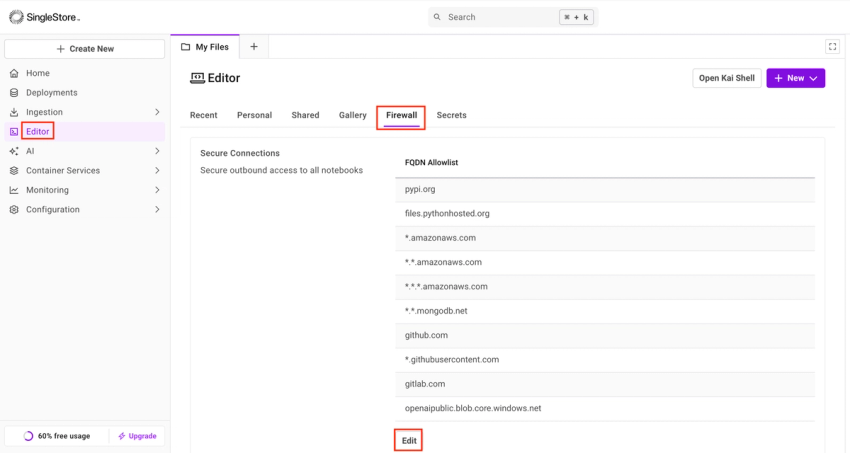This screenshot has height=453, width=850.
Task: Click the 60% free usage label
Action: 64,436
